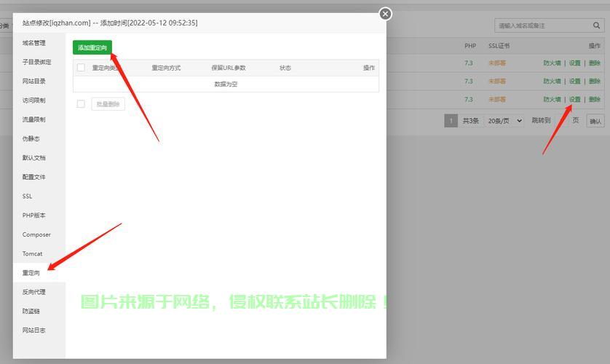Screen dimensions: 610x364
Task: Open the 20条/页 page size dropdown
Action: [504, 121]
